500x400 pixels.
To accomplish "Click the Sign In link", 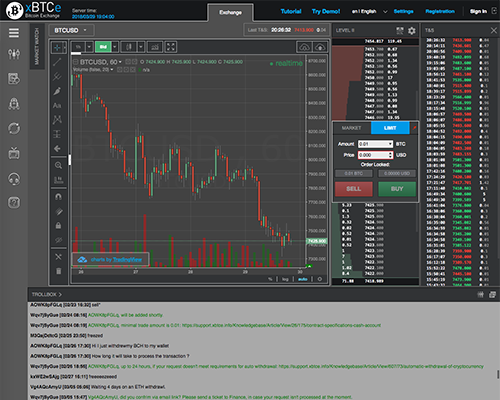I will [478, 11].
